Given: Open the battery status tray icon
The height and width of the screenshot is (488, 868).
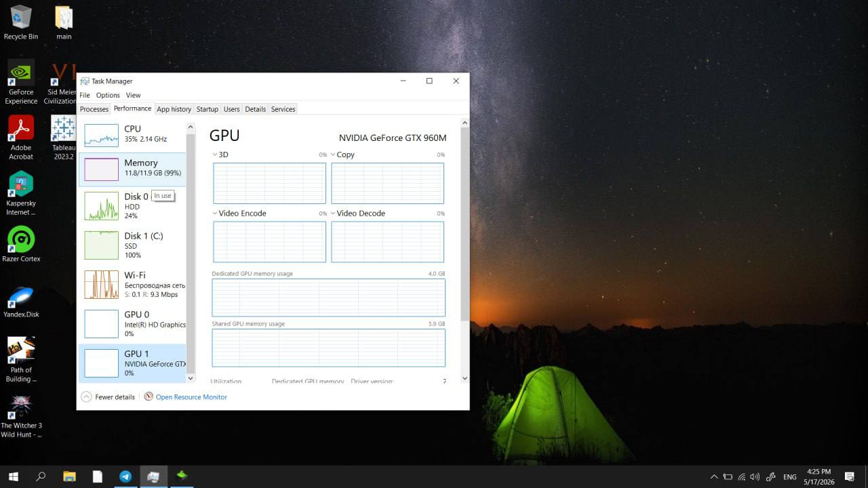Looking at the screenshot, I should (728, 476).
